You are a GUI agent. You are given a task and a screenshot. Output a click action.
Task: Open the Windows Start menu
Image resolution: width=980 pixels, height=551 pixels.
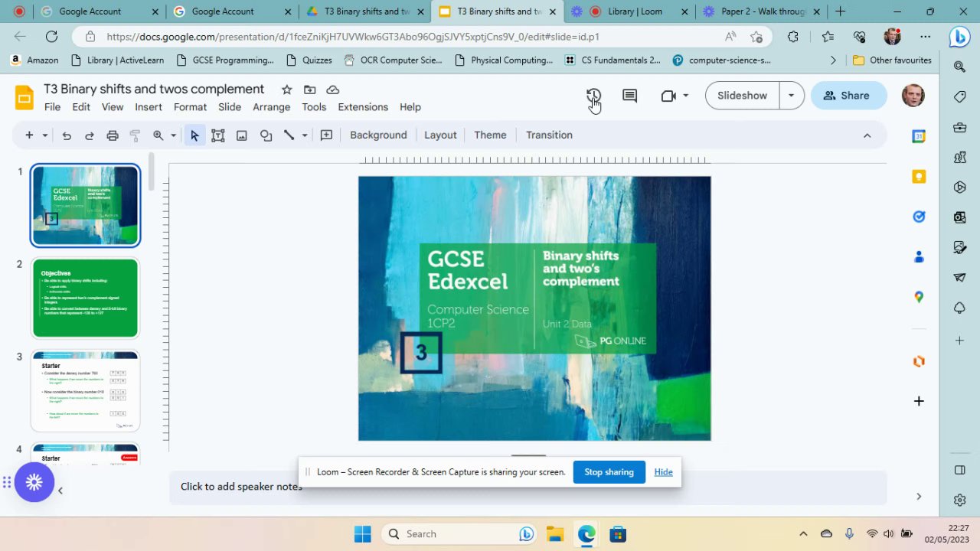[363, 534]
